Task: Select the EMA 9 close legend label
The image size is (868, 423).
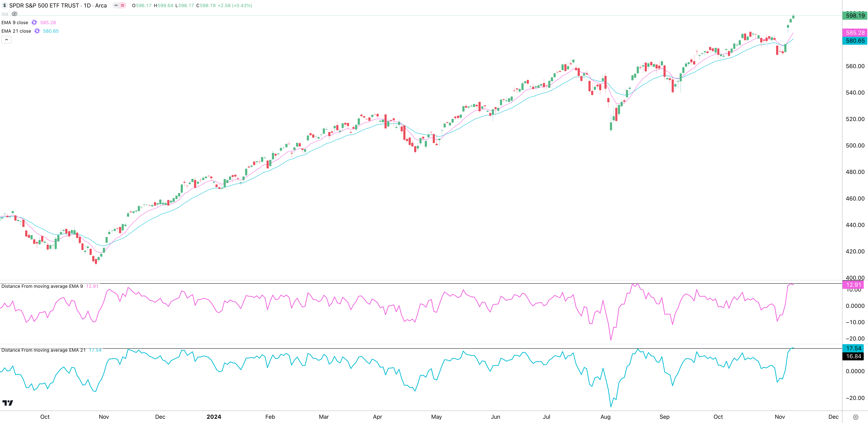Action: tap(15, 22)
